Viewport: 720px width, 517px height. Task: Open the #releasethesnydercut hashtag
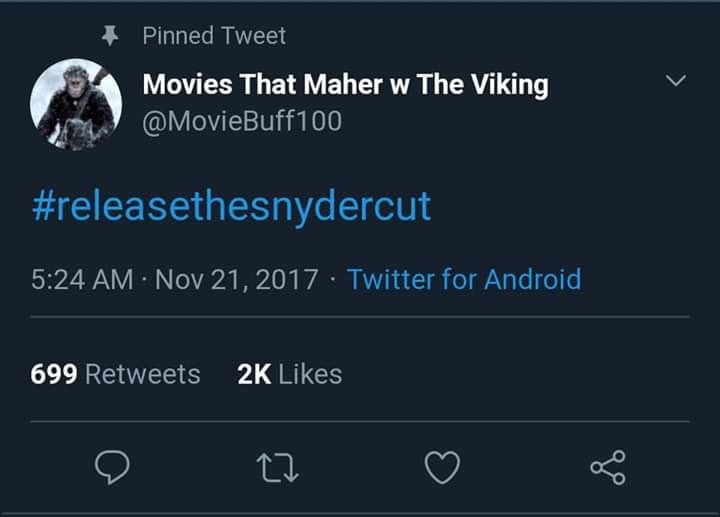coord(231,205)
